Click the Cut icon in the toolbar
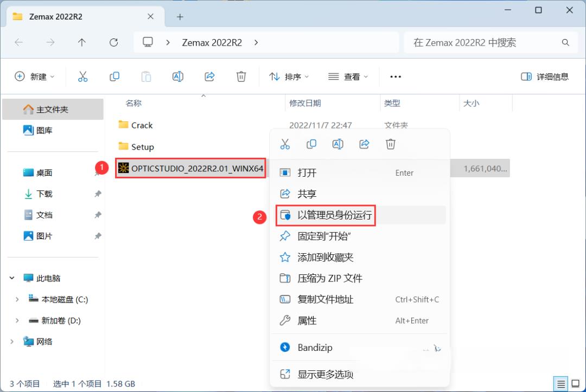586x392 pixels. [82, 76]
